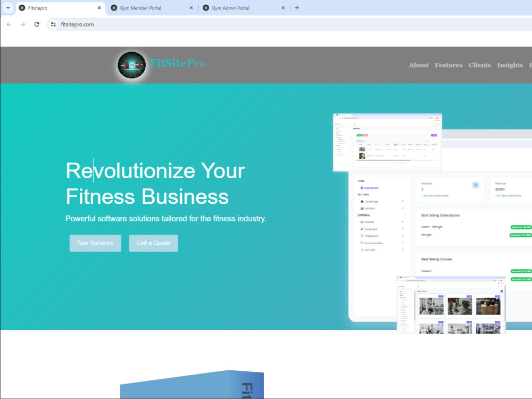Image resolution: width=532 pixels, height=399 pixels.
Task: Close the Fitsitepro tab
Action: point(99,8)
